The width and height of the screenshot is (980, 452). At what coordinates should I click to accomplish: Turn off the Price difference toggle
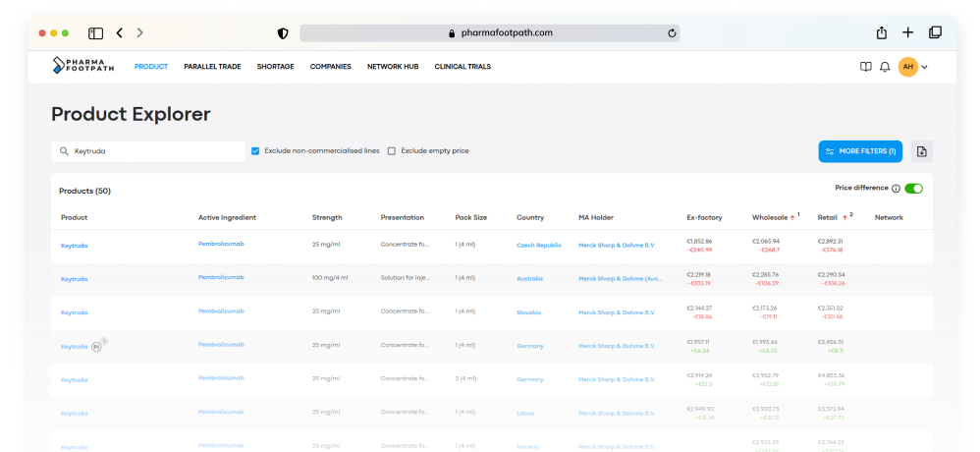(x=914, y=189)
